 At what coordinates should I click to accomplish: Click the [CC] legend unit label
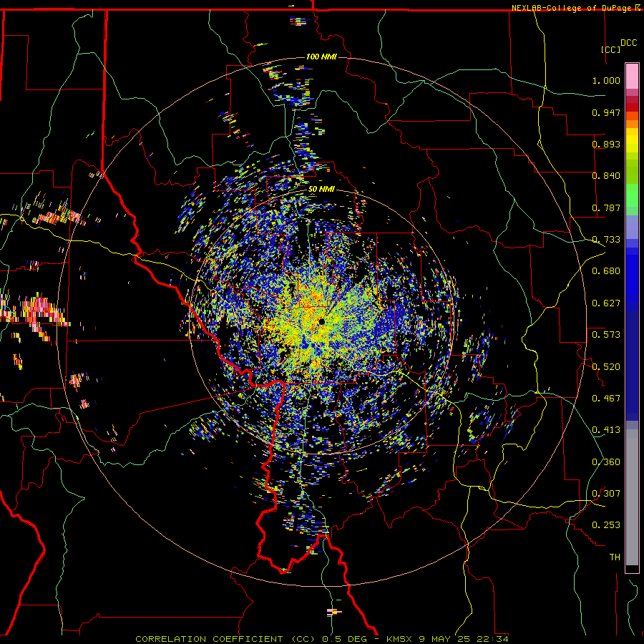[610, 49]
